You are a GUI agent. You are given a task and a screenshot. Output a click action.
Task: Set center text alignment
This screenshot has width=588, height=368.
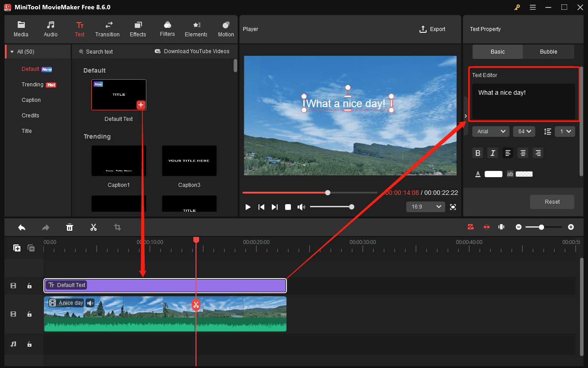pos(523,153)
